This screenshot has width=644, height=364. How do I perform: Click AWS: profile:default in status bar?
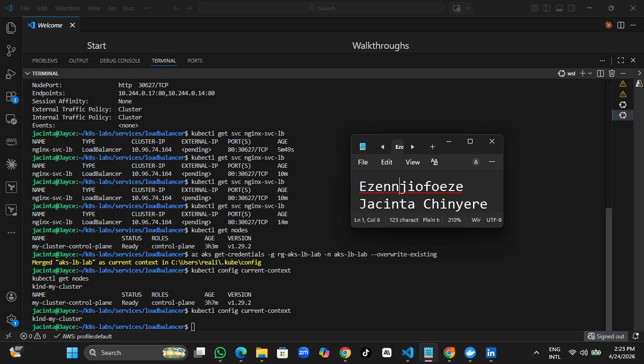pyautogui.click(x=83, y=337)
